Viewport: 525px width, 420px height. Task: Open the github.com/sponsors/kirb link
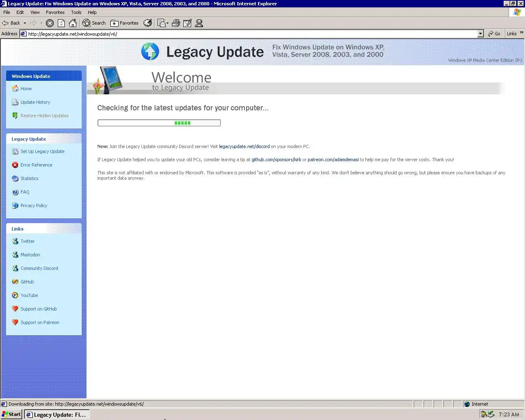click(276, 160)
